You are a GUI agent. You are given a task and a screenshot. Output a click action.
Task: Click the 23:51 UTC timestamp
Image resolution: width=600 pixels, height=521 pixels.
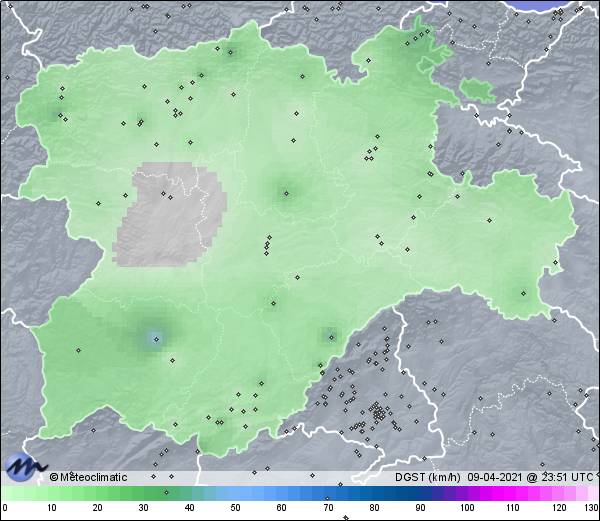pyautogui.click(x=566, y=477)
